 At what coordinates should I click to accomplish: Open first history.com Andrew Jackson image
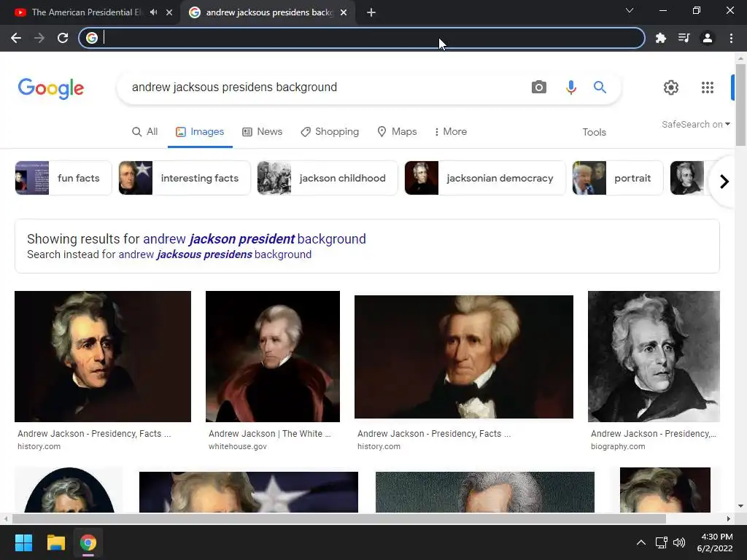[103, 356]
